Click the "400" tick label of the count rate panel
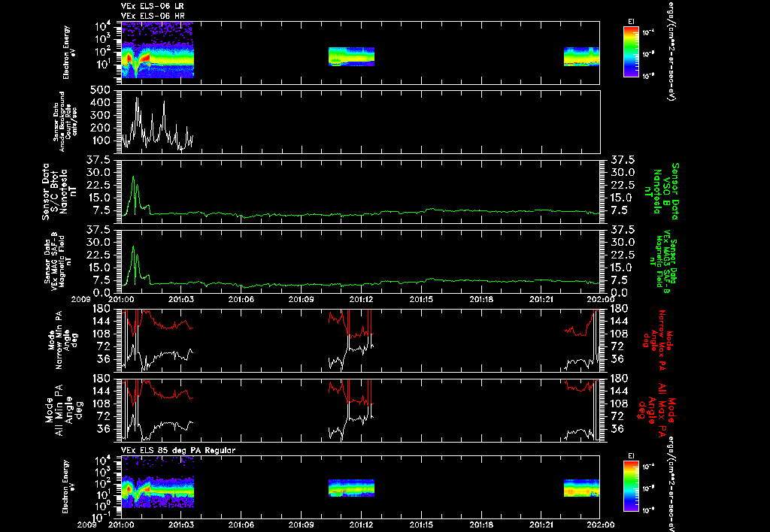 pos(100,103)
